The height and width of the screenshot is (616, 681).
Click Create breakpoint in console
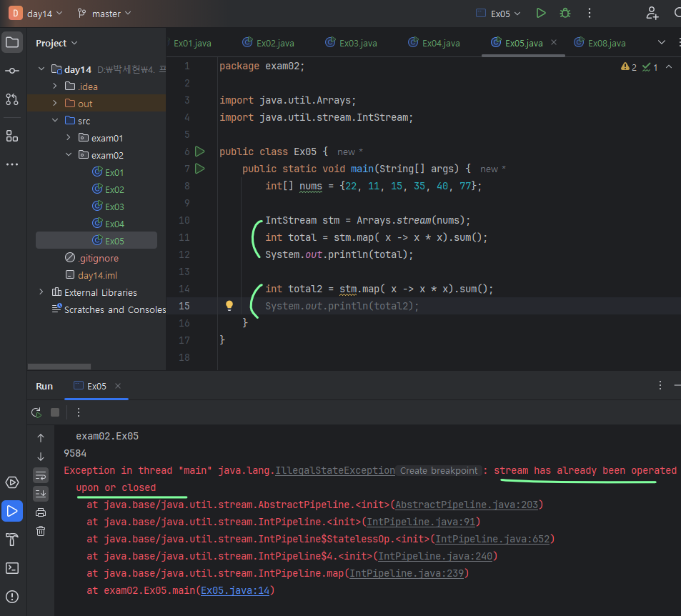pyautogui.click(x=439, y=471)
